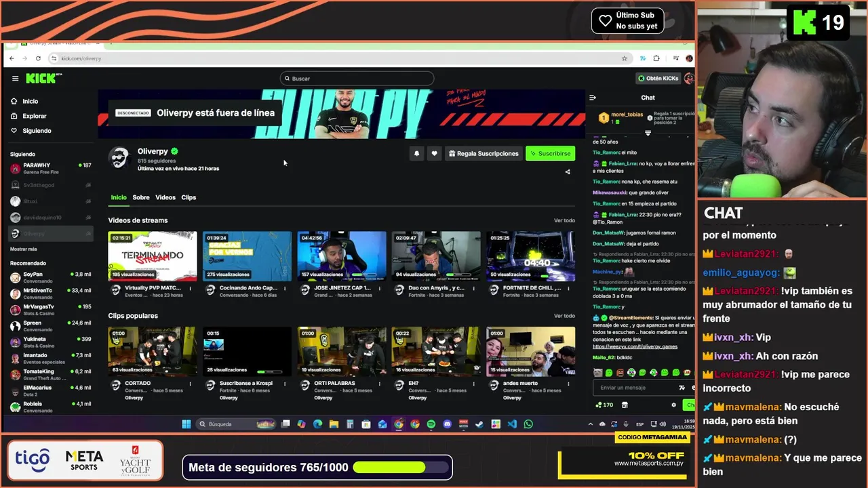Click the green Suscribirse button
The width and height of the screenshot is (868, 488).
click(x=550, y=154)
